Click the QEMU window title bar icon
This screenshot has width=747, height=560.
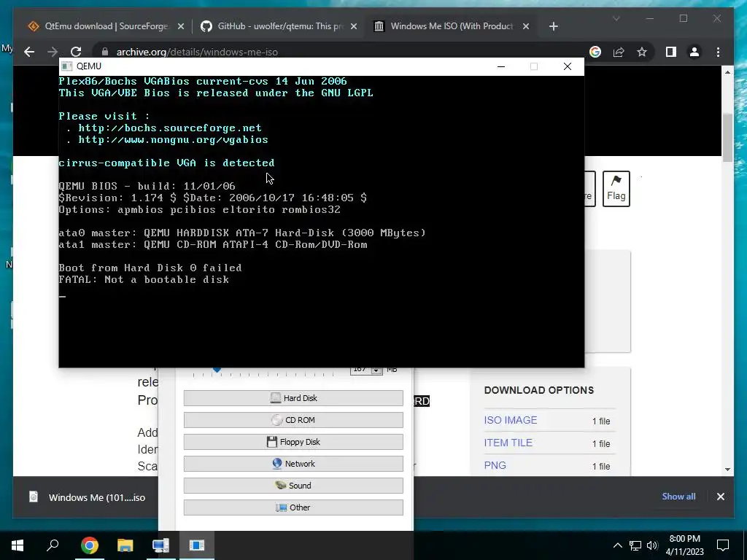tap(67, 66)
